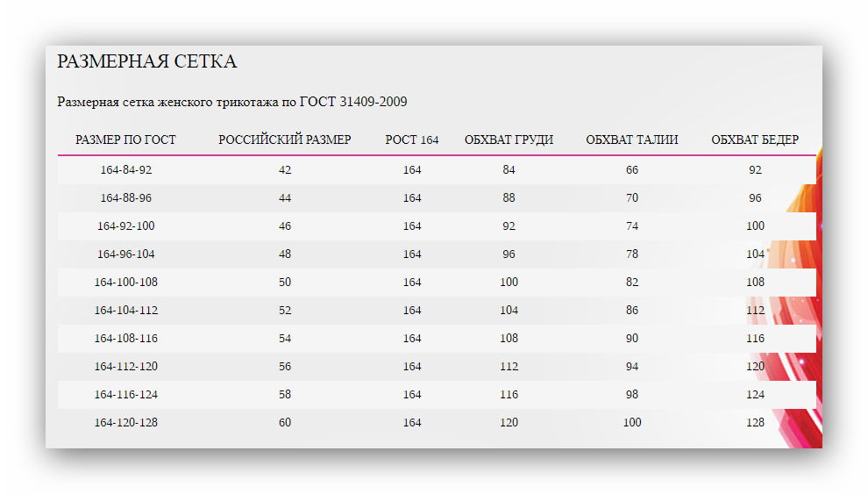
Task: Select the 164-112-120 size cell
Action: 125,367
